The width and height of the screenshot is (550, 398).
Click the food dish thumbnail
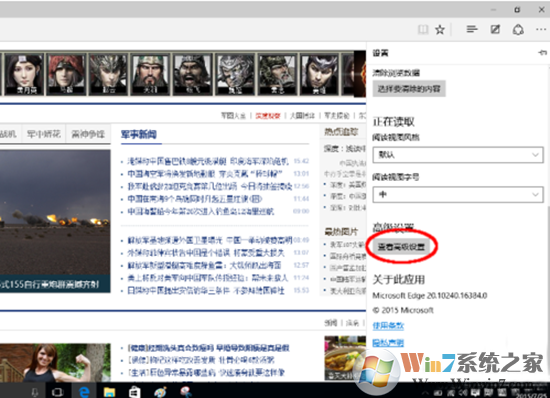(345, 358)
